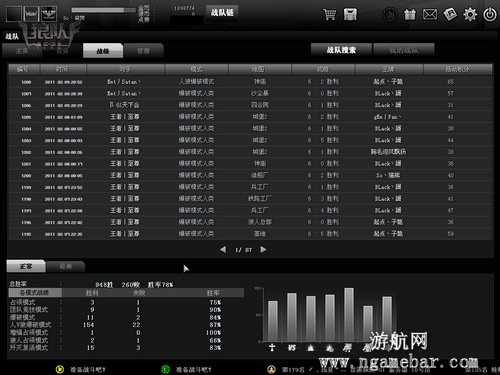
Task: Click the tallest bar in the chart
Action: click(x=349, y=315)
